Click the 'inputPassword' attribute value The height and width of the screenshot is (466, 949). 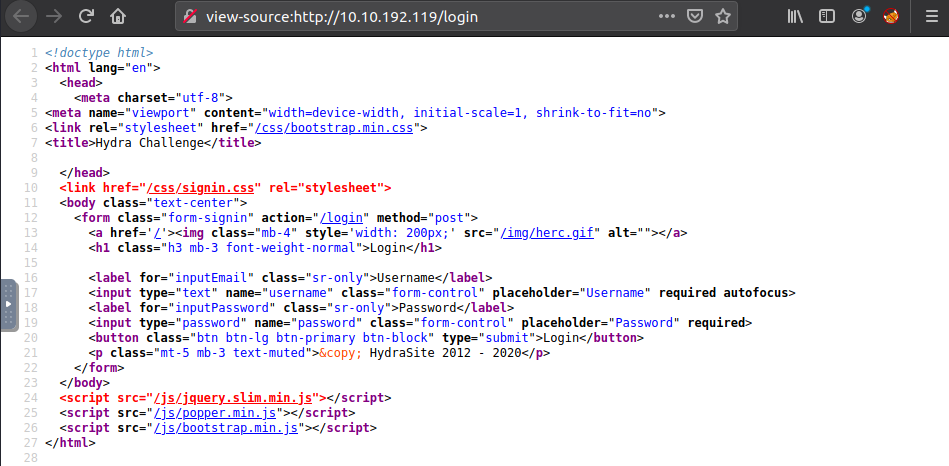tap(222, 307)
